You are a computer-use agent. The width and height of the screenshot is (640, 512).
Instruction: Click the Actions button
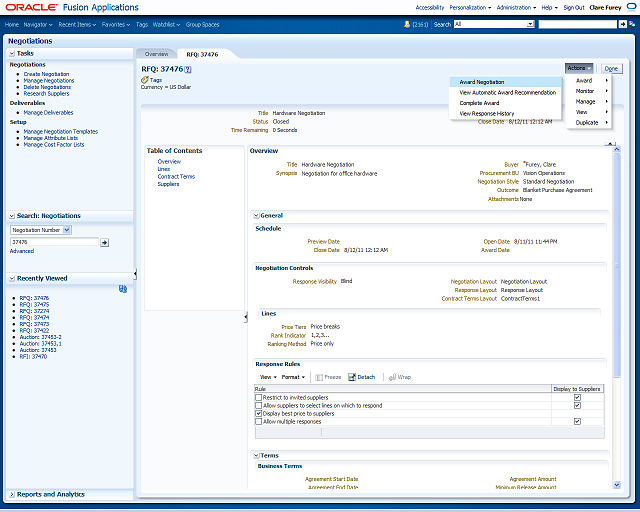[x=579, y=68]
